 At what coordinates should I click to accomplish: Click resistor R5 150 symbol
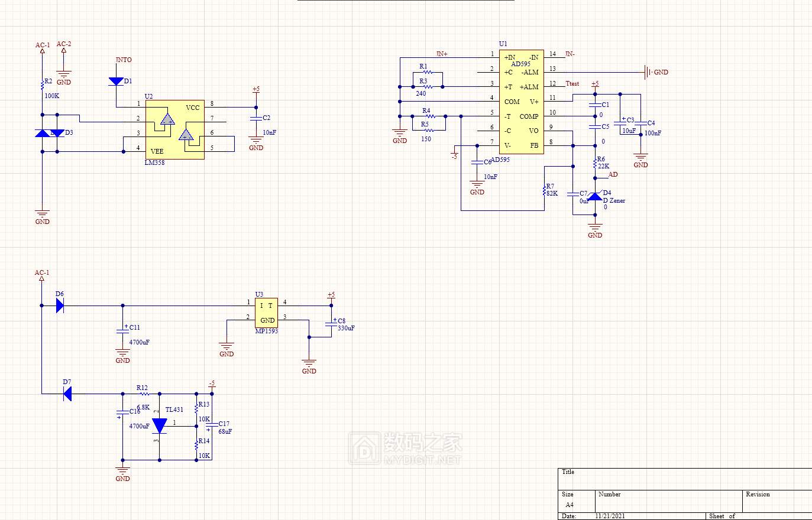click(431, 131)
